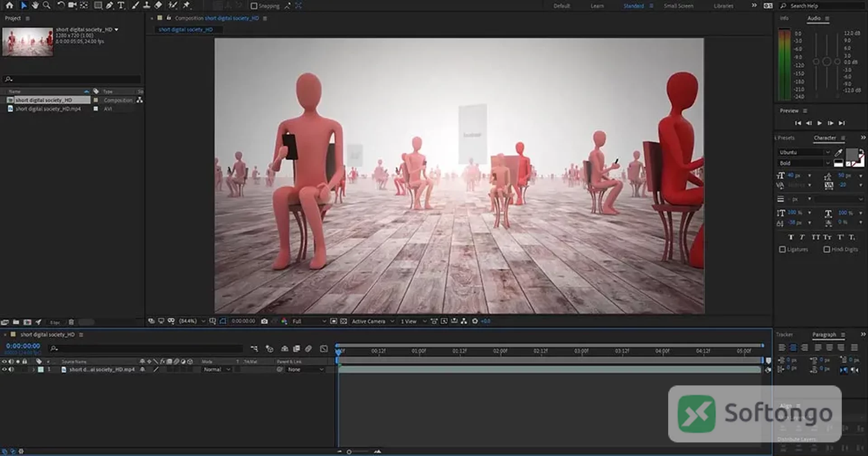Jump to first frame in Preview panel
868x456 pixels.
tap(798, 123)
